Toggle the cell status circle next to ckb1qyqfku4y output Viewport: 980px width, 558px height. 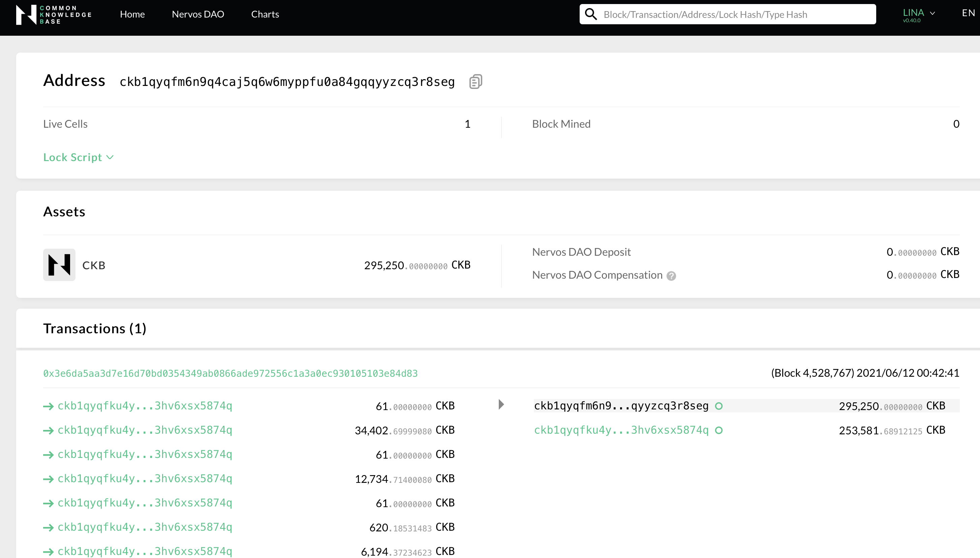718,430
